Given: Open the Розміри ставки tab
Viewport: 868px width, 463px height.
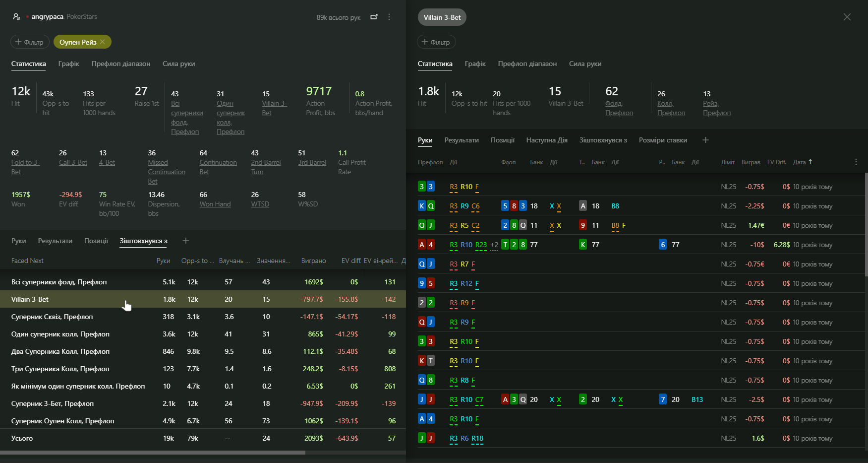Looking at the screenshot, I should click(663, 140).
